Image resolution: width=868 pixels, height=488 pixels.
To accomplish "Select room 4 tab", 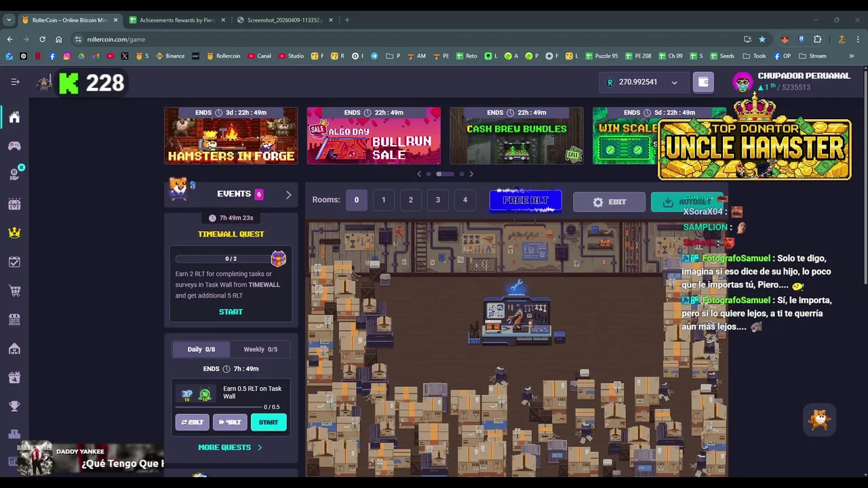I will (x=465, y=200).
